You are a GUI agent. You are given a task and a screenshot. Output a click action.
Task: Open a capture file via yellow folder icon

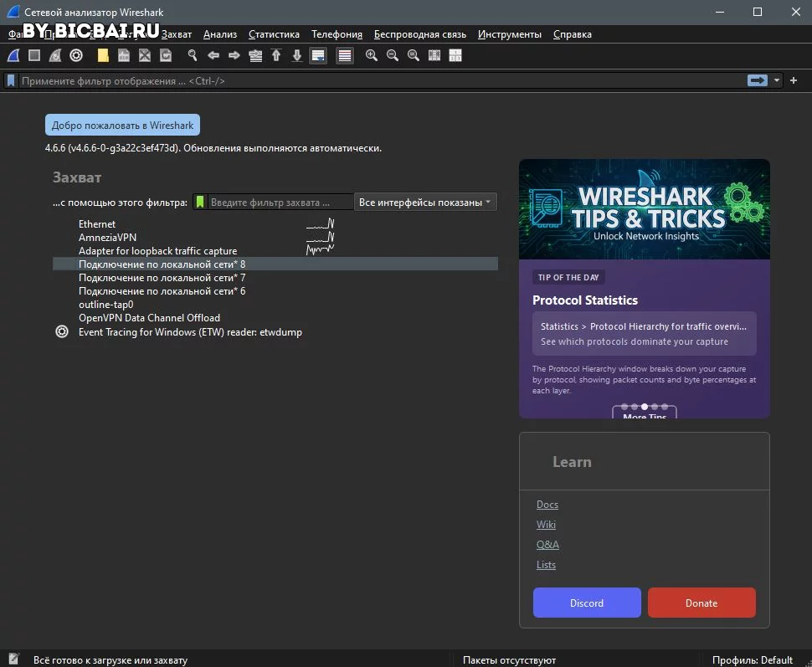(103, 55)
